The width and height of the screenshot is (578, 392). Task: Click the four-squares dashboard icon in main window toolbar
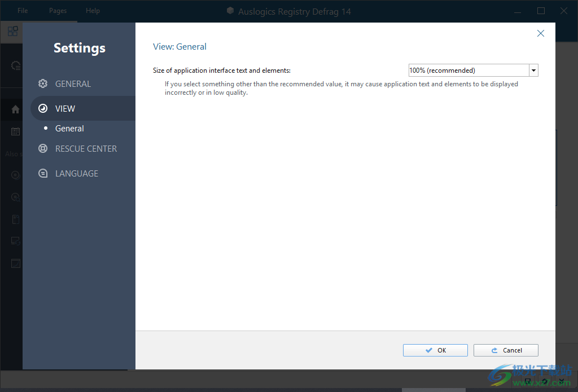click(12, 31)
